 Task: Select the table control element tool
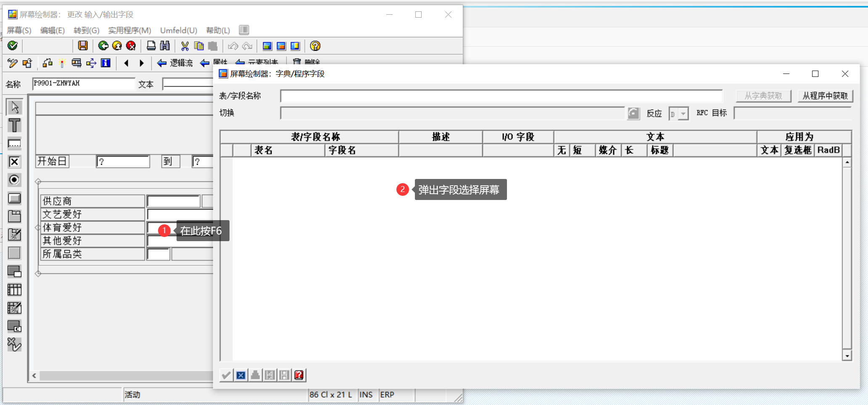tap(14, 290)
